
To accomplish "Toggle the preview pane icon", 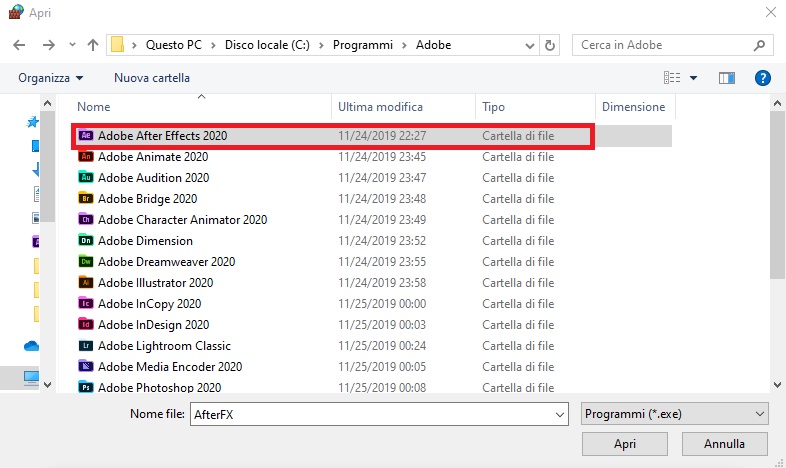I will pyautogui.click(x=726, y=78).
